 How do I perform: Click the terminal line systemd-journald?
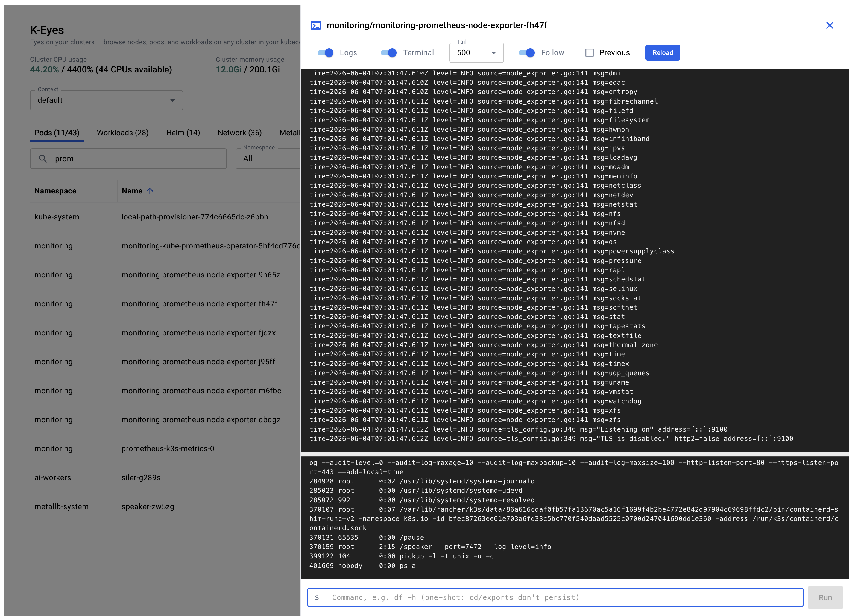[x=422, y=481]
